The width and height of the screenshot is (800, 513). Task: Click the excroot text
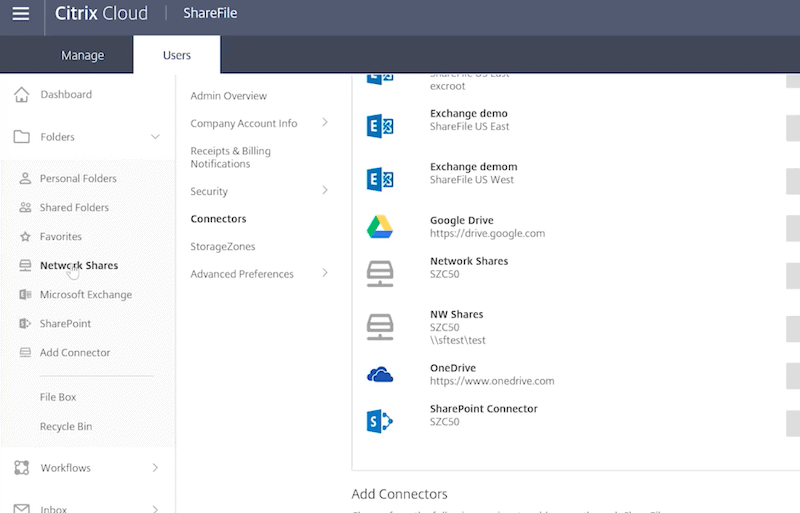pos(447,86)
